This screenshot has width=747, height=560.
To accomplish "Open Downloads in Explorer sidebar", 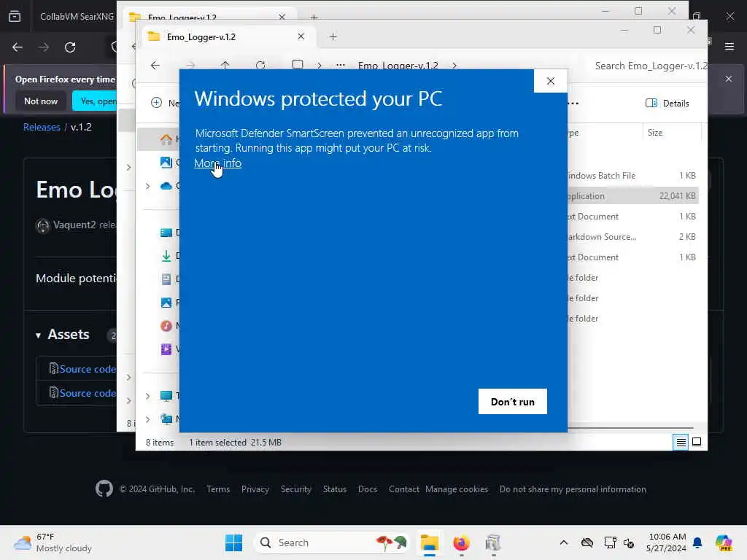I will [166, 256].
